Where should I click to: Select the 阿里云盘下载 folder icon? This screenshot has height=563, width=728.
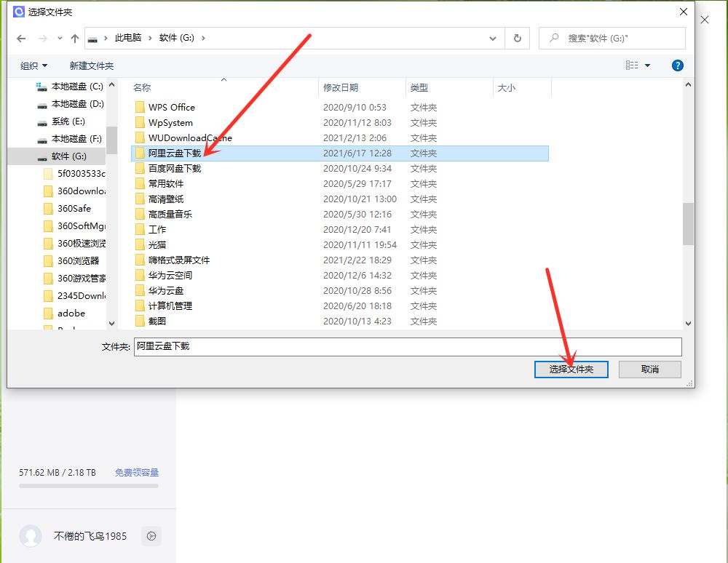coord(140,153)
